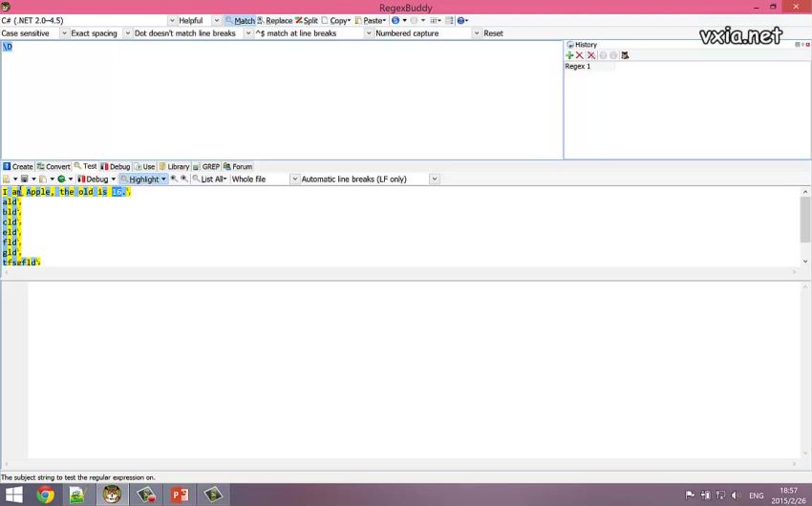The height and width of the screenshot is (506, 812).
Task: Click the Reset button
Action: 493,33
